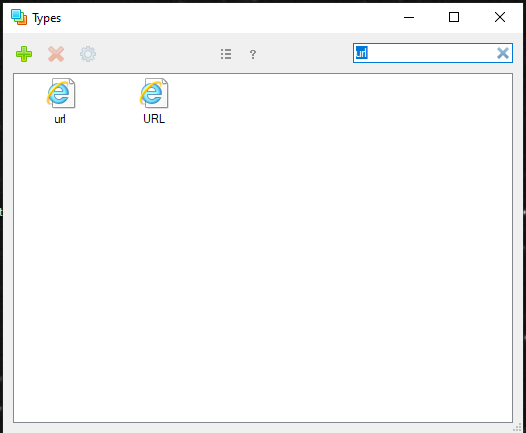Screen dimensions: 526x433
Task: Click the "Types" window title text
Action: 47,18
